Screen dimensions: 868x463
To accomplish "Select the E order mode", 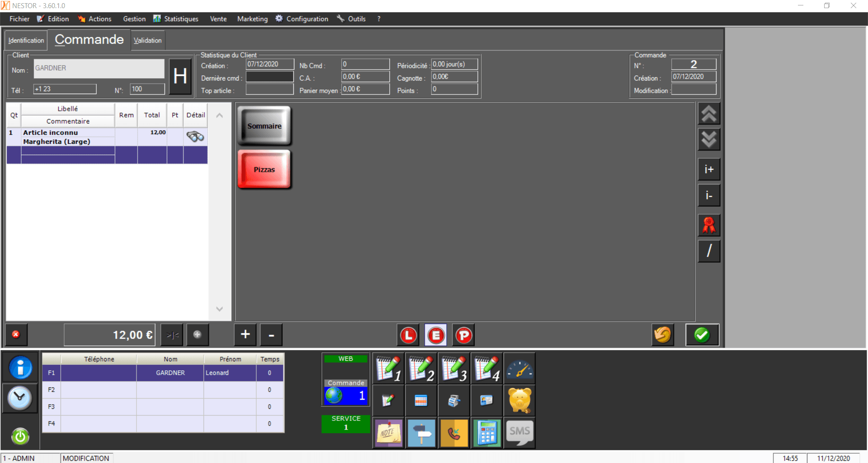I will pyautogui.click(x=436, y=335).
